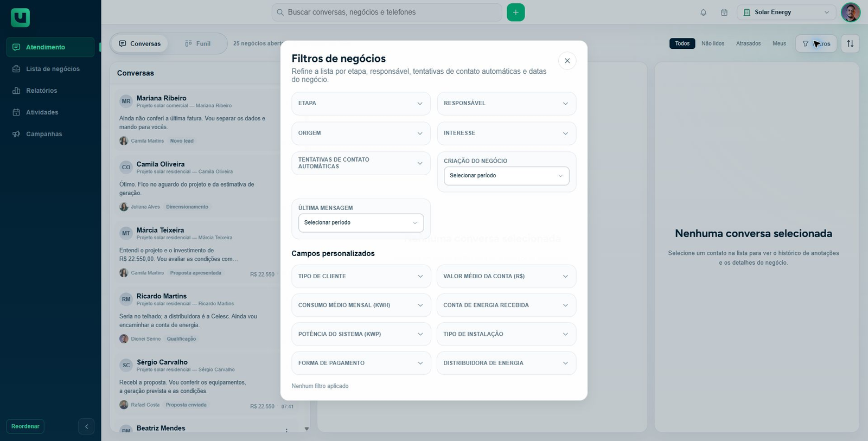The image size is (868, 441).
Task: Click the Reordenar button
Action: coord(25,426)
